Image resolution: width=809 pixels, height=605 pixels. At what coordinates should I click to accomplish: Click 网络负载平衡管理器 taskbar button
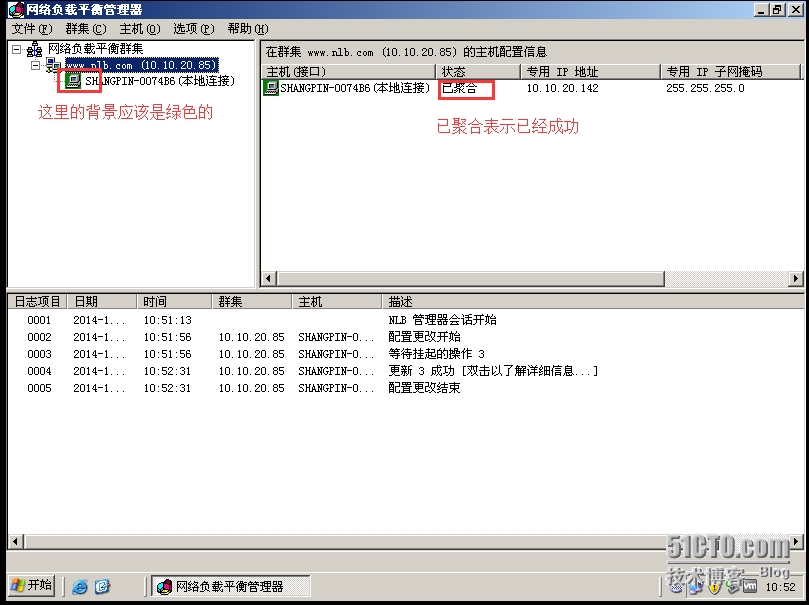[x=231, y=586]
